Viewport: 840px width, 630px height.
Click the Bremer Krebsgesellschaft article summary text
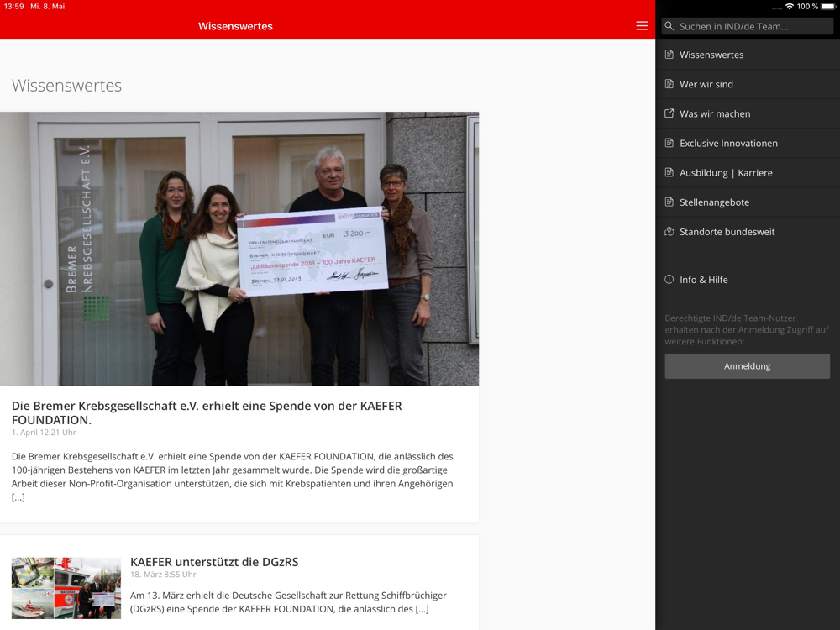pos(233,477)
